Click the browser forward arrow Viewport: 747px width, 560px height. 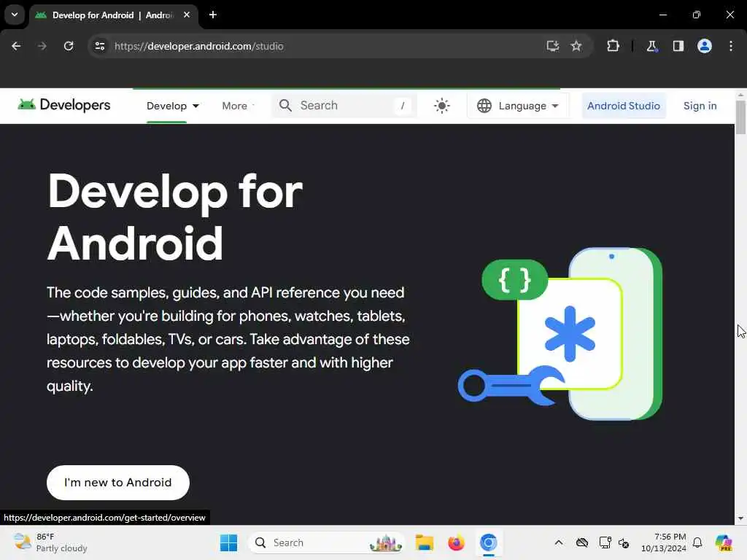point(42,46)
